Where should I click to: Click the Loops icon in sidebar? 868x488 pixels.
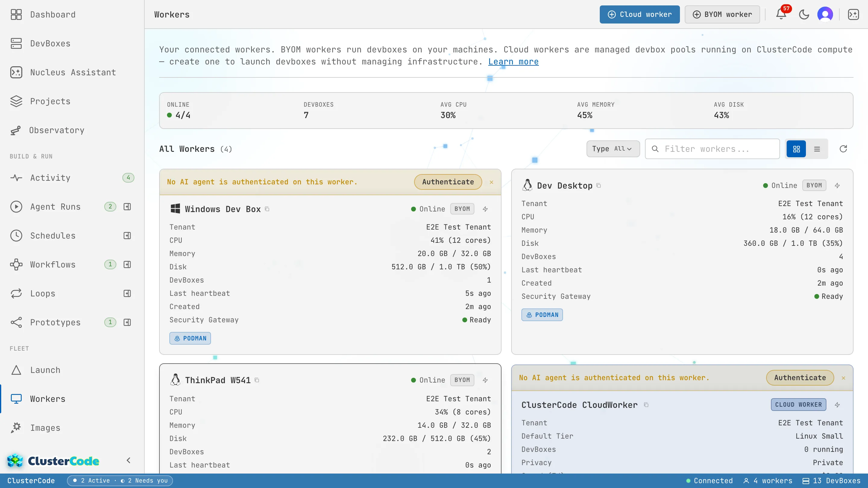(16, 294)
